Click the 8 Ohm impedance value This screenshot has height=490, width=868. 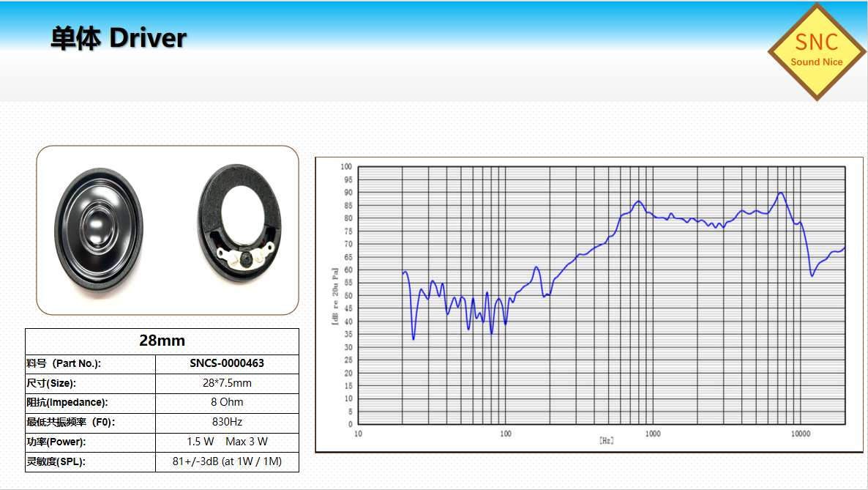[x=227, y=402]
